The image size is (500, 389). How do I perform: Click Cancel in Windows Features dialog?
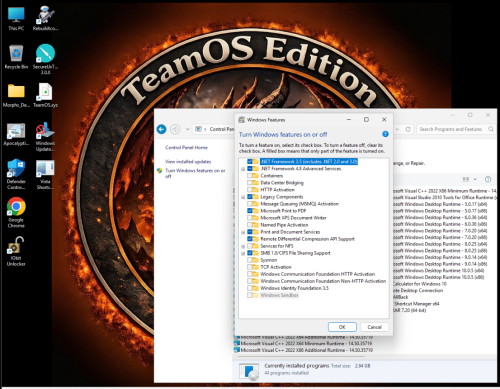pos(374,327)
